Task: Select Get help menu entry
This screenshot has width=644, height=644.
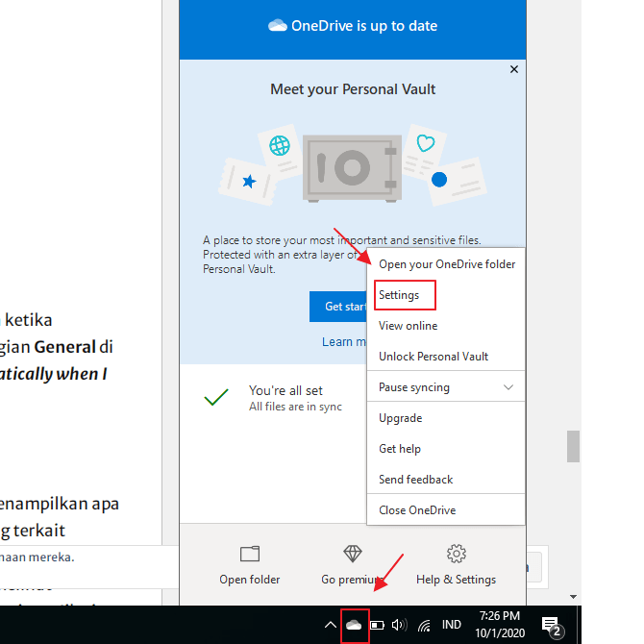Action: tap(400, 449)
